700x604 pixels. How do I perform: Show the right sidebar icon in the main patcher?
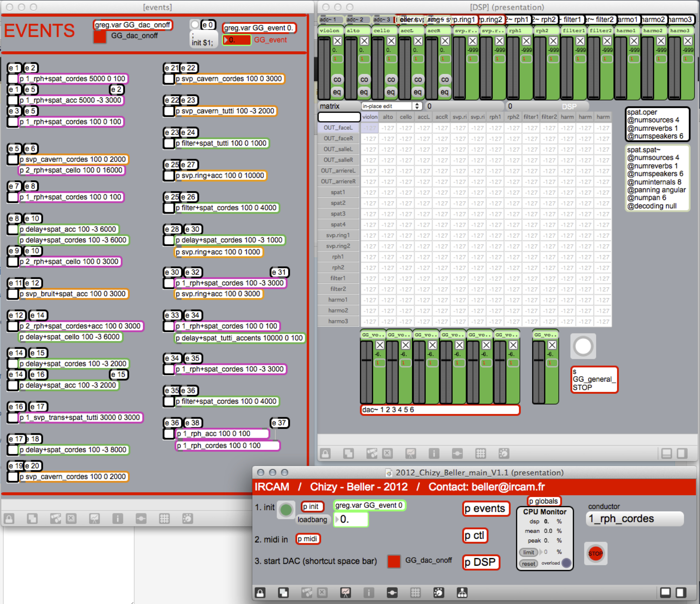pos(681,593)
